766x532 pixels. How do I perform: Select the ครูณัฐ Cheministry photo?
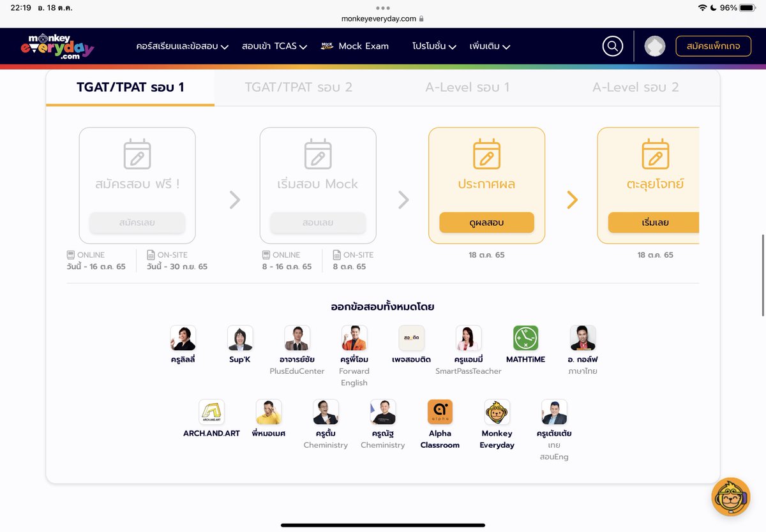click(x=383, y=412)
